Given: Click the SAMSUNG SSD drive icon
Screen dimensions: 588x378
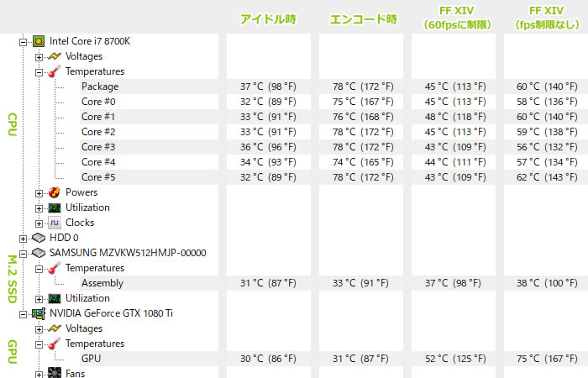Looking at the screenshot, I should point(39,253).
